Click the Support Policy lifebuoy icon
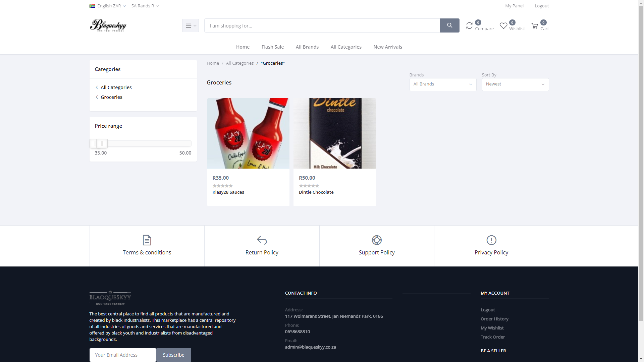This screenshot has height=362, width=644. click(x=377, y=240)
